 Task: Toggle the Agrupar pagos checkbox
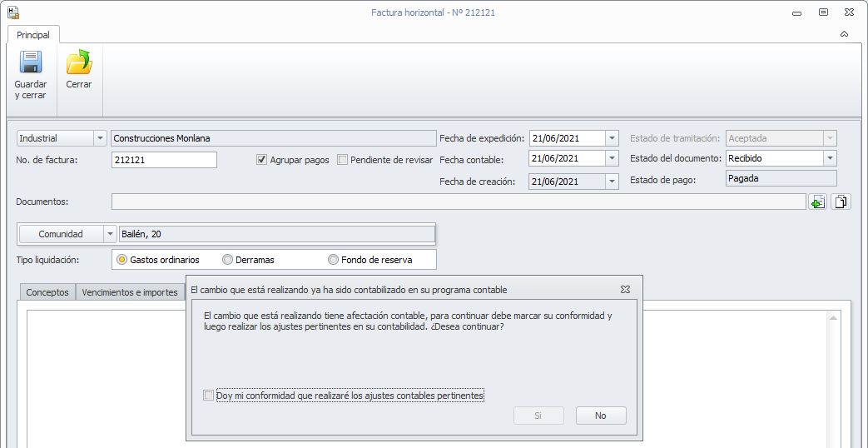(x=261, y=160)
